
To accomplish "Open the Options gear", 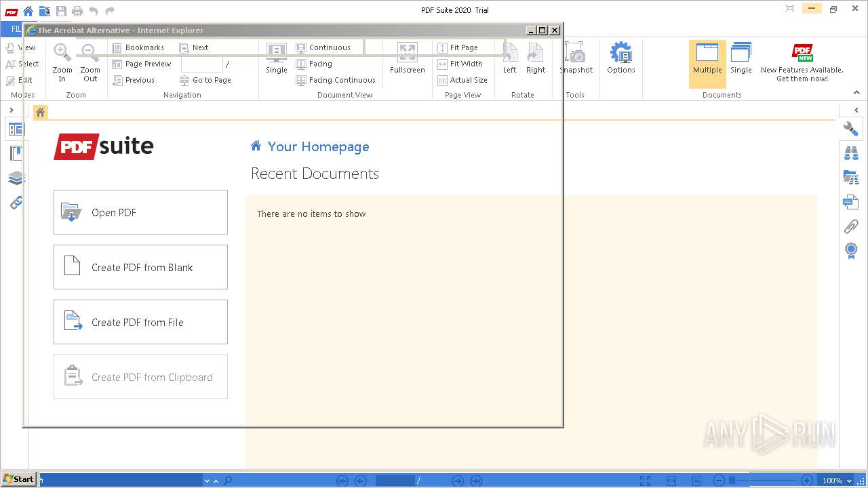I will (621, 59).
